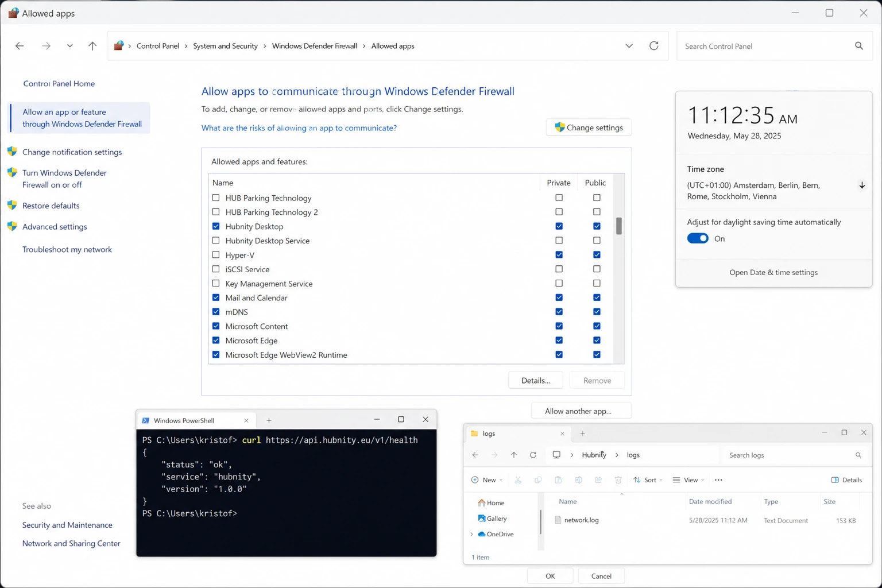Open the recent locations dropdown in Control Panel

coord(69,46)
